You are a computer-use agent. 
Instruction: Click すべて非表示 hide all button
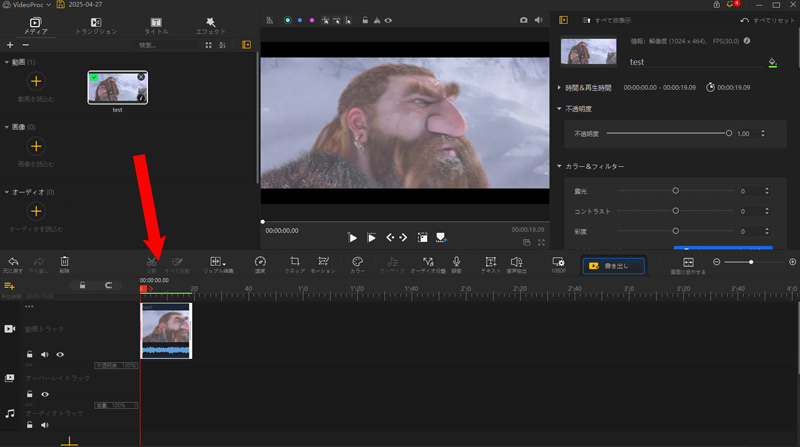[607, 20]
